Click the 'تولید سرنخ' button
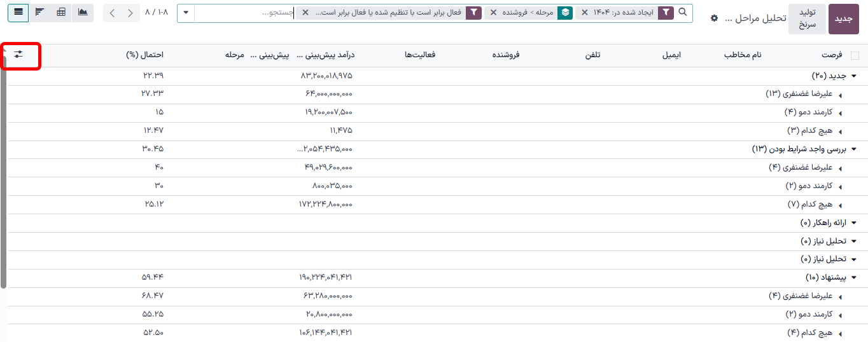This screenshot has width=868, height=342. coord(807,19)
